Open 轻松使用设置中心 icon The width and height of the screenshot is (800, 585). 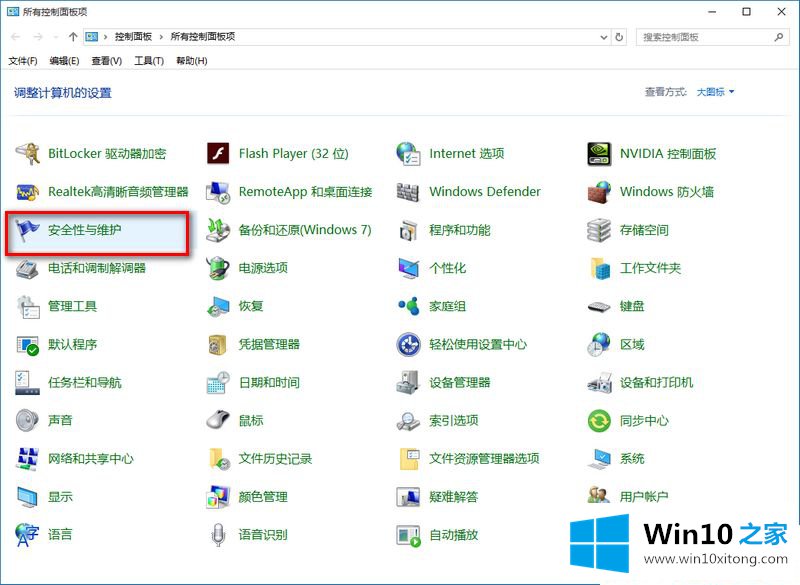pyautogui.click(x=408, y=345)
